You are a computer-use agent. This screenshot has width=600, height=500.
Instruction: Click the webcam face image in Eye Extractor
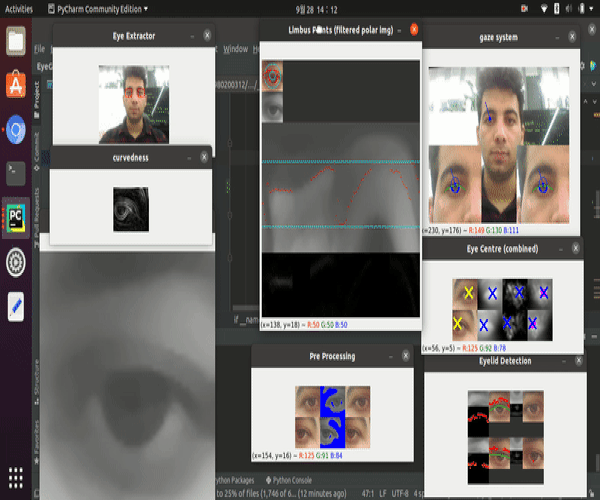[134, 104]
